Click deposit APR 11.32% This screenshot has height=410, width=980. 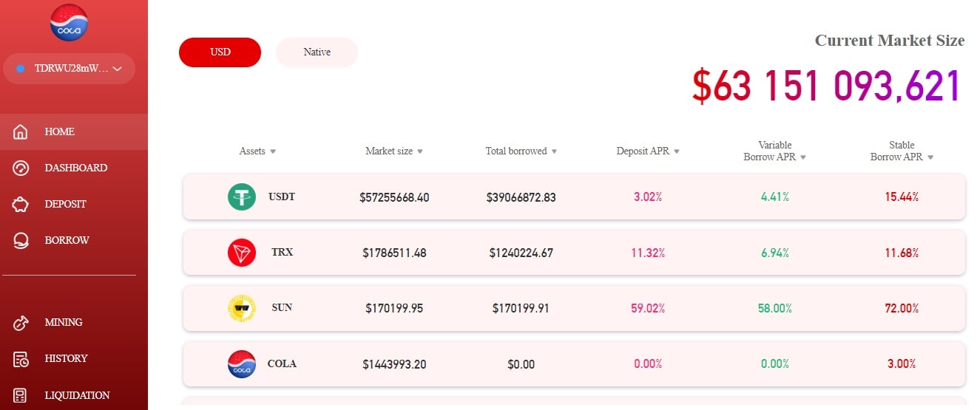coord(648,253)
